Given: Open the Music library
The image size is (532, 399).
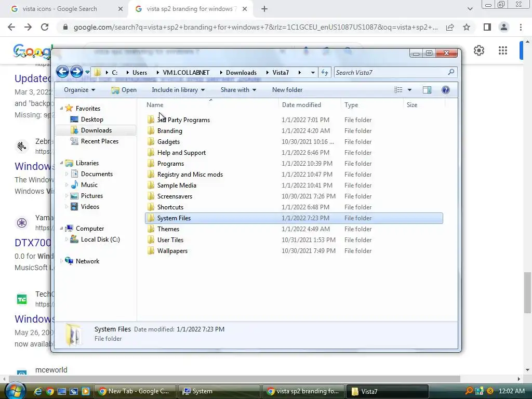Looking at the screenshot, I should (x=89, y=184).
